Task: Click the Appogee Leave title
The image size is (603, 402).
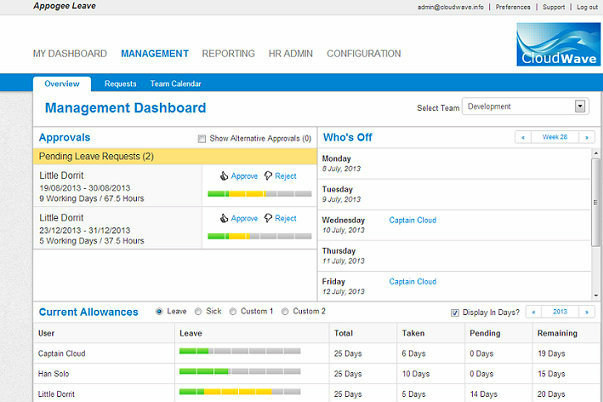Action: click(65, 6)
